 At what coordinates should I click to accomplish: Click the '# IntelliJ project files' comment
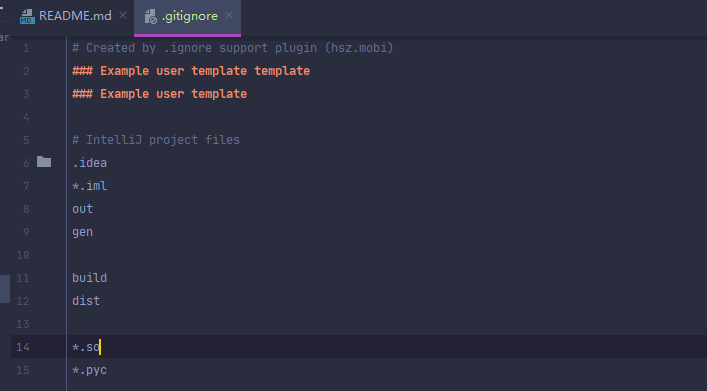click(x=156, y=140)
